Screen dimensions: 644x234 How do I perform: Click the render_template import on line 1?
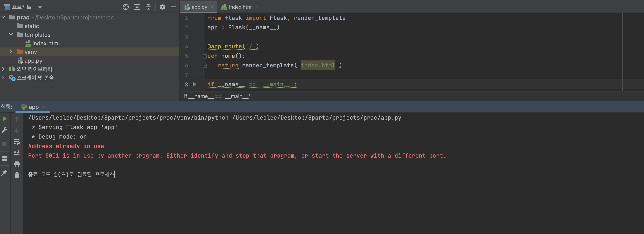pos(319,18)
